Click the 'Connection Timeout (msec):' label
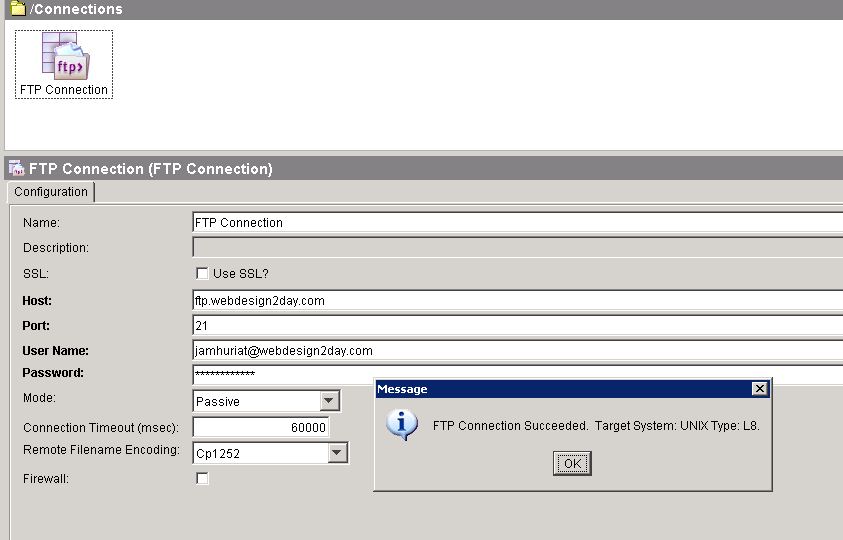Viewport: 843px width, 540px height. (x=101, y=428)
